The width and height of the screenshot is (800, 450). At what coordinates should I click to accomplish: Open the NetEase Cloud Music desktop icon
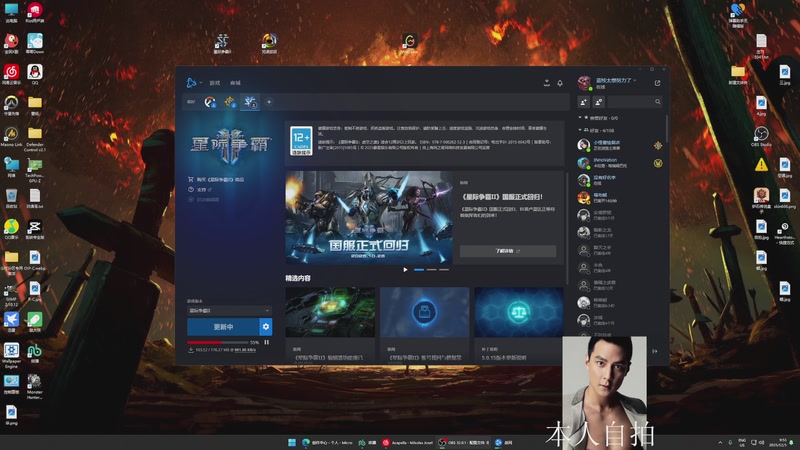click(11, 74)
